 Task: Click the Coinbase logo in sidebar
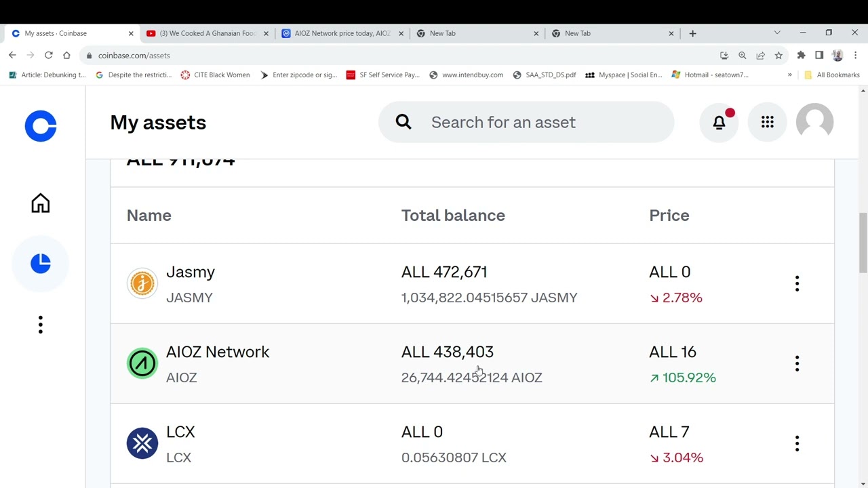[41, 126]
